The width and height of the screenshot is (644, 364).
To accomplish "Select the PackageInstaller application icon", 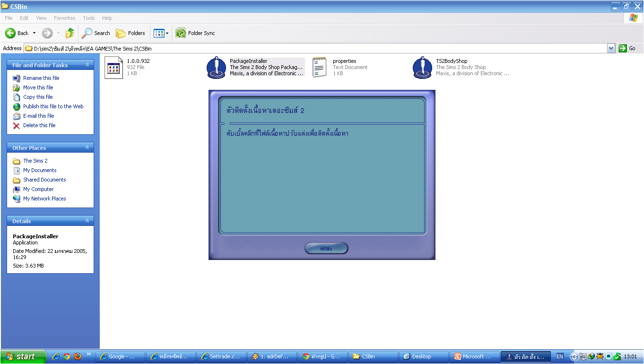I will pyautogui.click(x=217, y=68).
